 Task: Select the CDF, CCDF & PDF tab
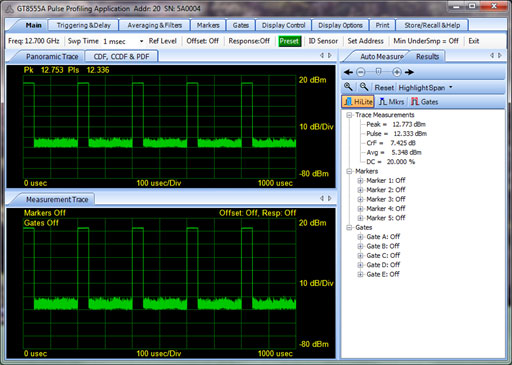pyautogui.click(x=121, y=57)
